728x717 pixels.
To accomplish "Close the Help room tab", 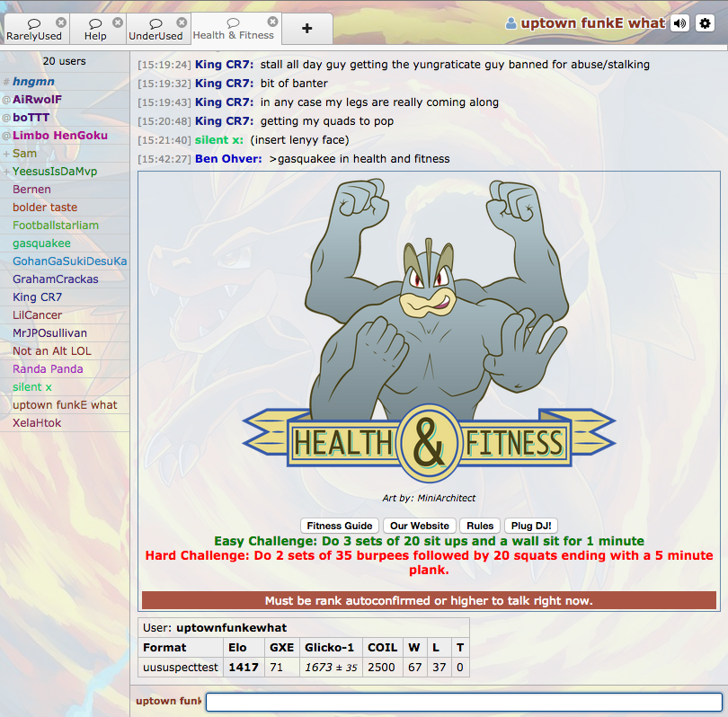I will pos(118,22).
